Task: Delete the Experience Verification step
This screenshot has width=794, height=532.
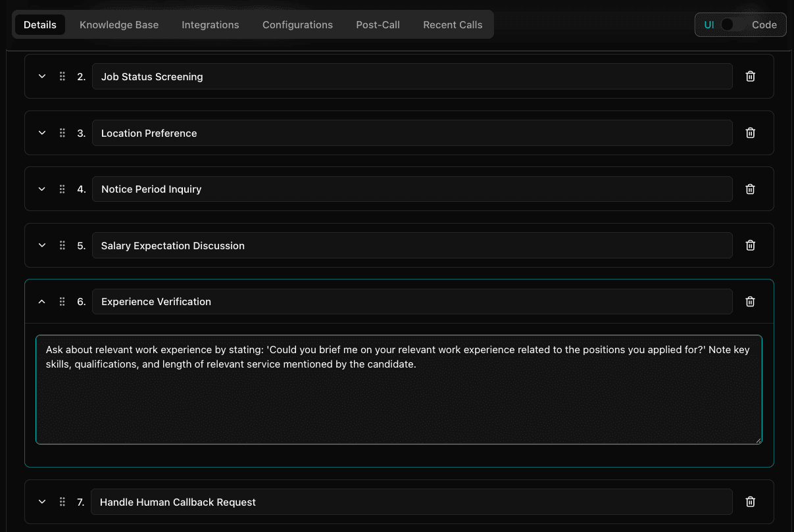Action: click(x=750, y=301)
